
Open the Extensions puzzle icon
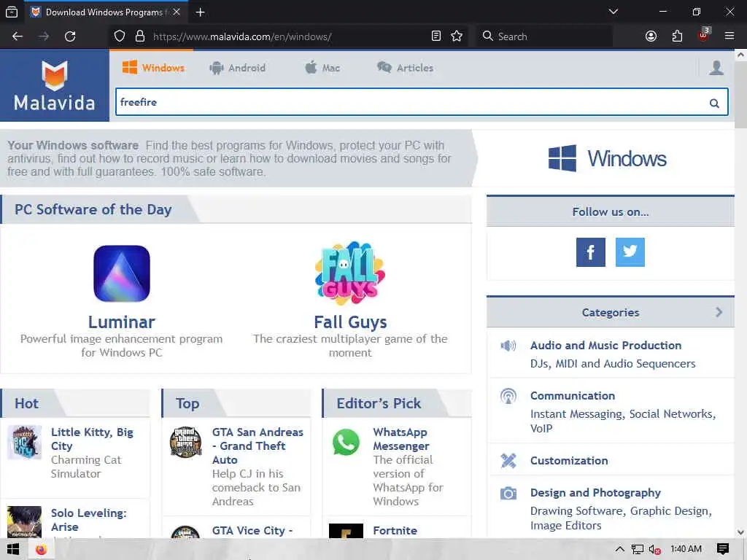pos(677,36)
